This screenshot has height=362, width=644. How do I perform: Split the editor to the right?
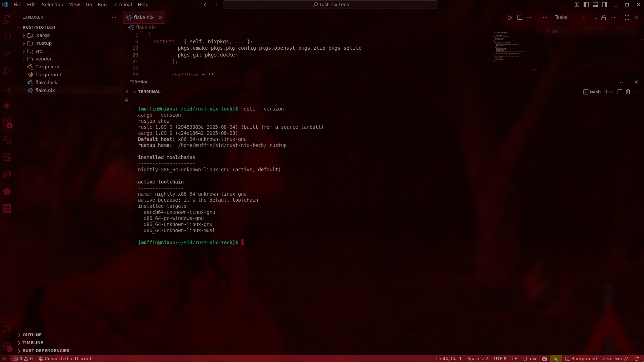520,18
